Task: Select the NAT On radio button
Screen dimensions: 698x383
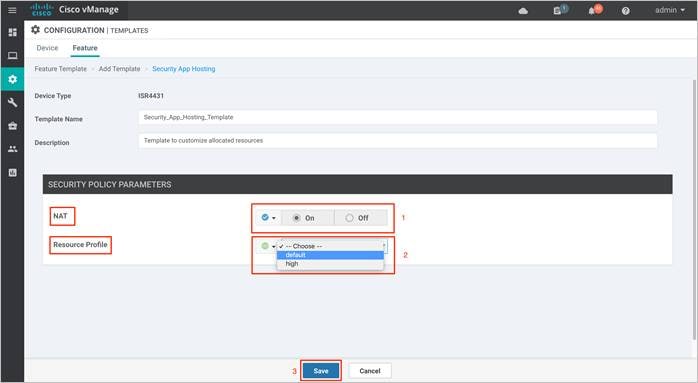Action: (x=297, y=218)
